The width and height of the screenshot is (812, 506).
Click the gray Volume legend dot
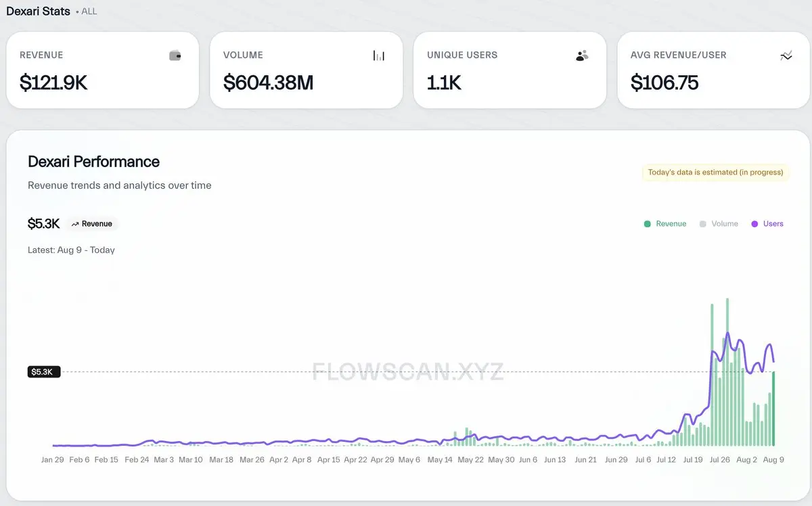pyautogui.click(x=702, y=224)
